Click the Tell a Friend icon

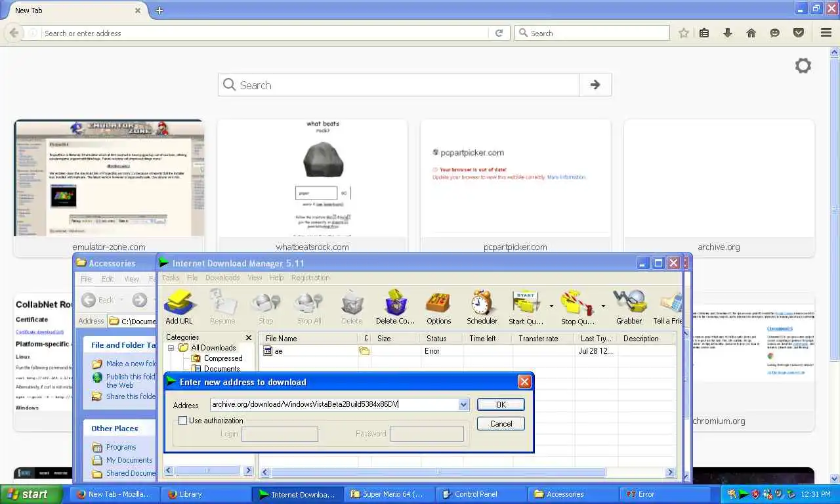668,308
